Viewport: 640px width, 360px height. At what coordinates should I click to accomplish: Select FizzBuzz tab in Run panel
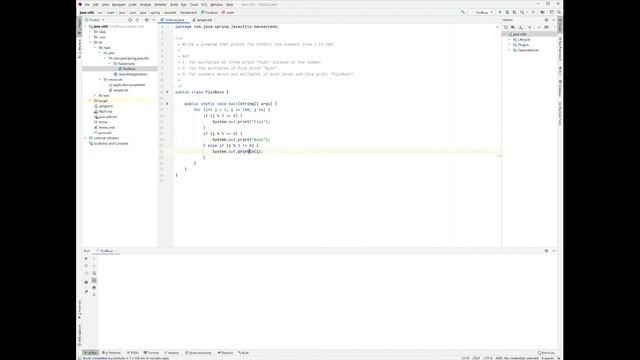(x=107, y=251)
